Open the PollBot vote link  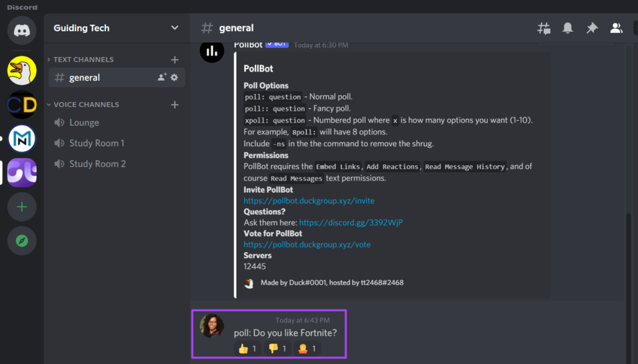click(x=307, y=245)
